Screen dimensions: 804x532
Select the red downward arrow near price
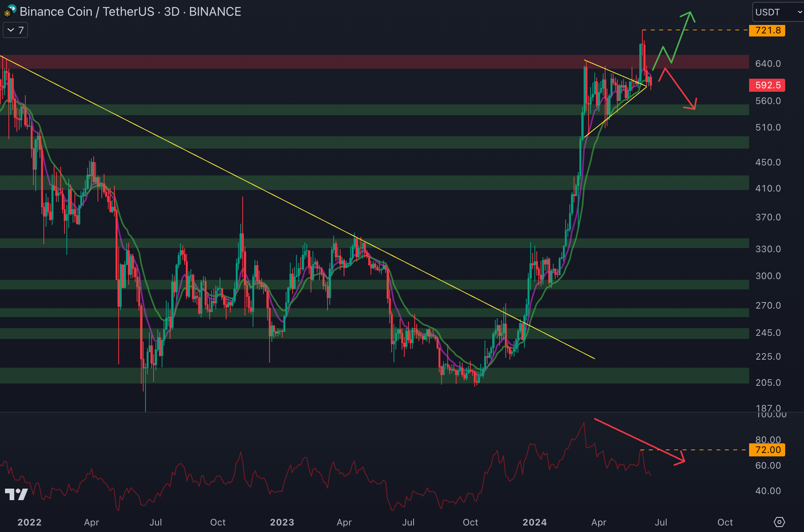[680, 89]
